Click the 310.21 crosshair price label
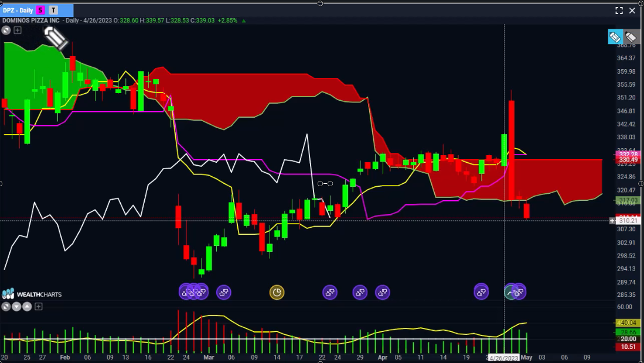644x363 pixels. tap(628, 221)
